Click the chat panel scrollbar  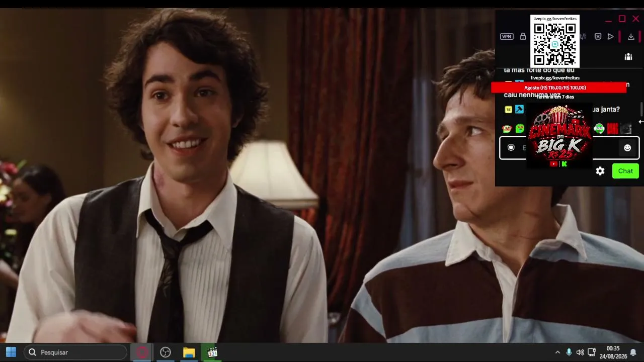tap(641, 109)
